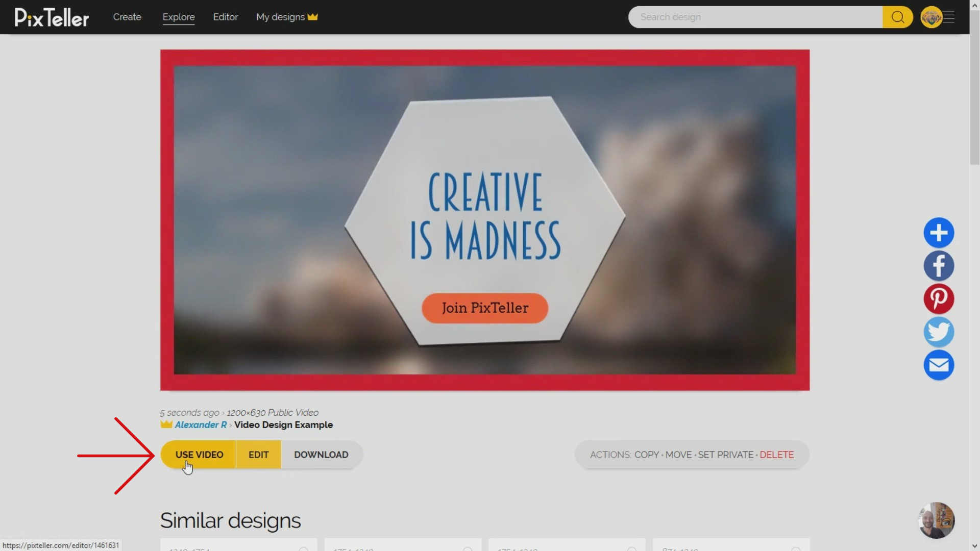Focus the Search design field
The image size is (980, 551).
pyautogui.click(x=755, y=17)
